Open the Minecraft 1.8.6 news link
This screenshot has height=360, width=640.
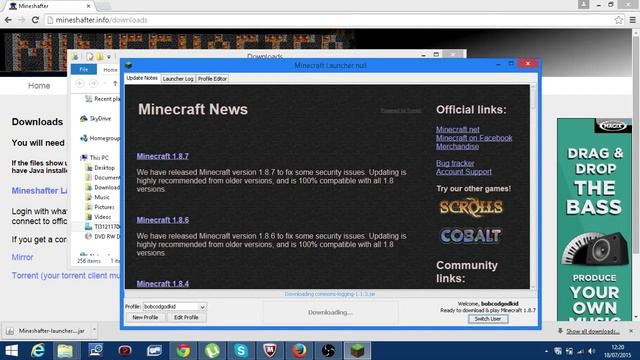[162, 220]
